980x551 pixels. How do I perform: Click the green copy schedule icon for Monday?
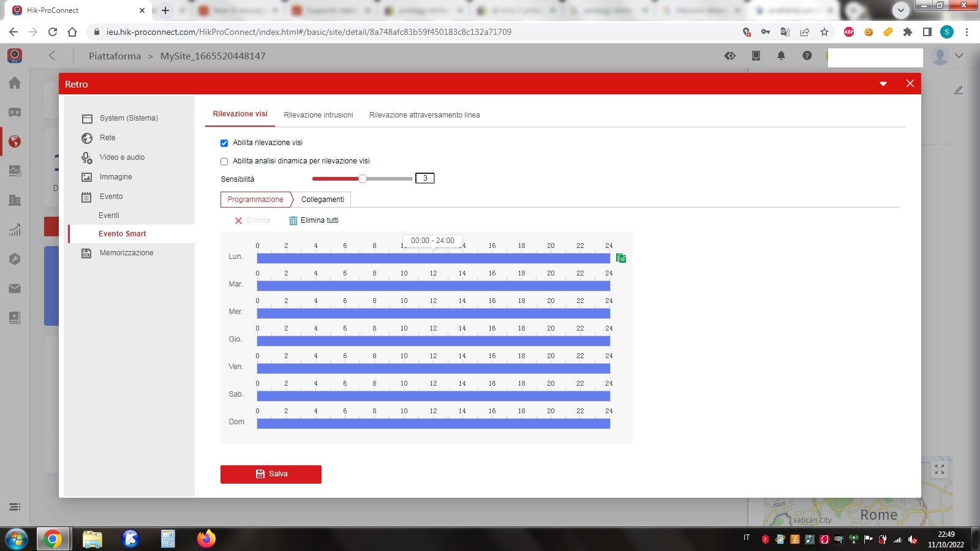620,258
